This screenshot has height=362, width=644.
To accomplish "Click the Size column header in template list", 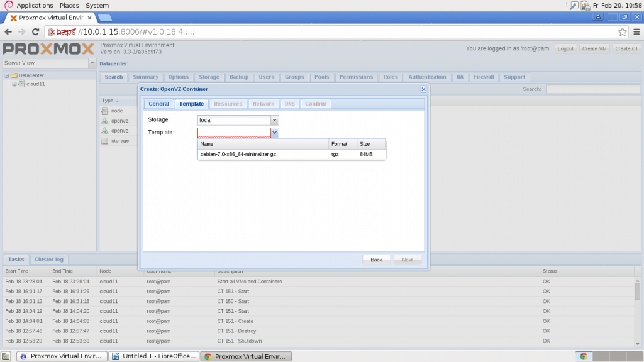I will tap(371, 144).
